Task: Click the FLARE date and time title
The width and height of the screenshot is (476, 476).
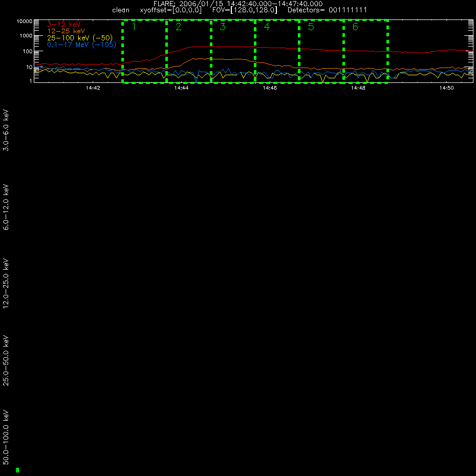Action: pos(238,4)
